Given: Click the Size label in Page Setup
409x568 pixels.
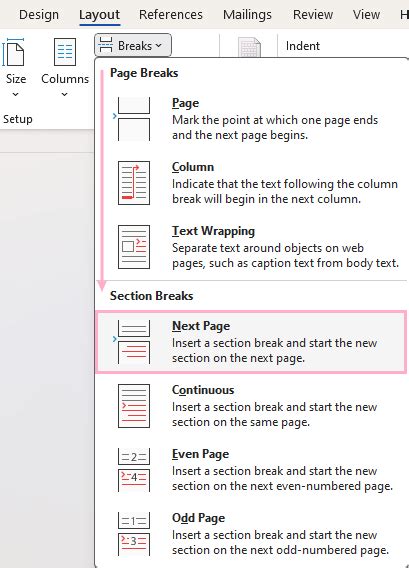Looking at the screenshot, I should click(16, 79).
